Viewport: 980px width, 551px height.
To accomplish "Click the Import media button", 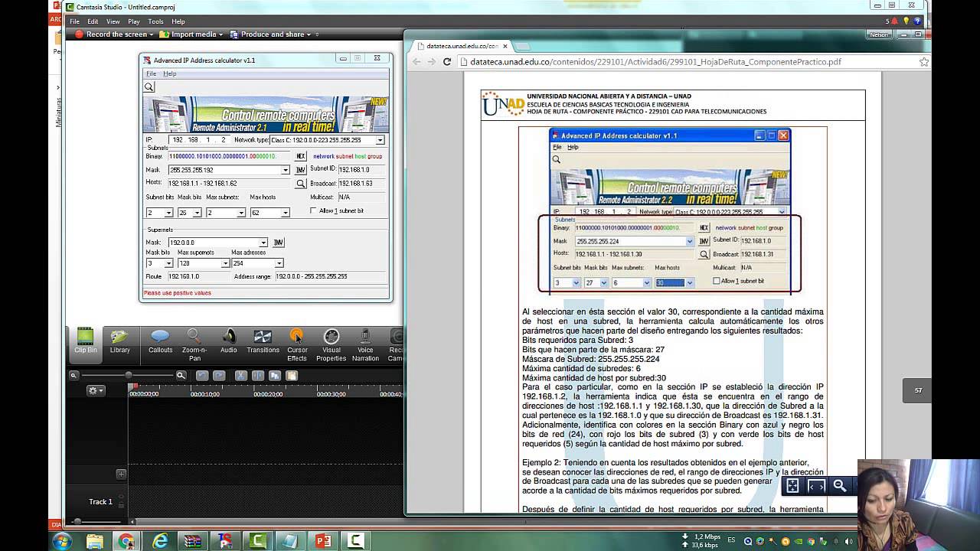I will coord(192,34).
